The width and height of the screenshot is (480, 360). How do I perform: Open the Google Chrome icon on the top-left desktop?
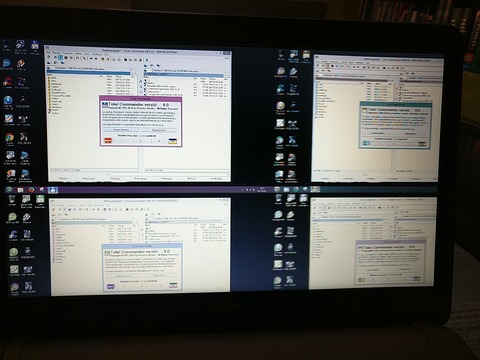point(9,137)
